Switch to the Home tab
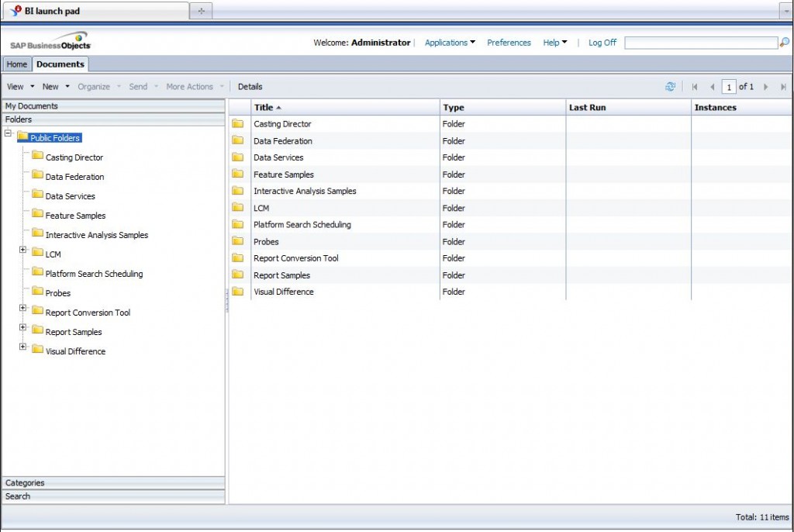The width and height of the screenshot is (794, 532). [x=17, y=64]
